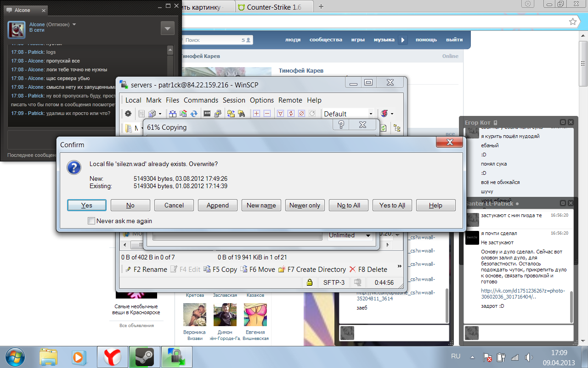
Task: Click the VK выйти logout link
Action: [454, 40]
